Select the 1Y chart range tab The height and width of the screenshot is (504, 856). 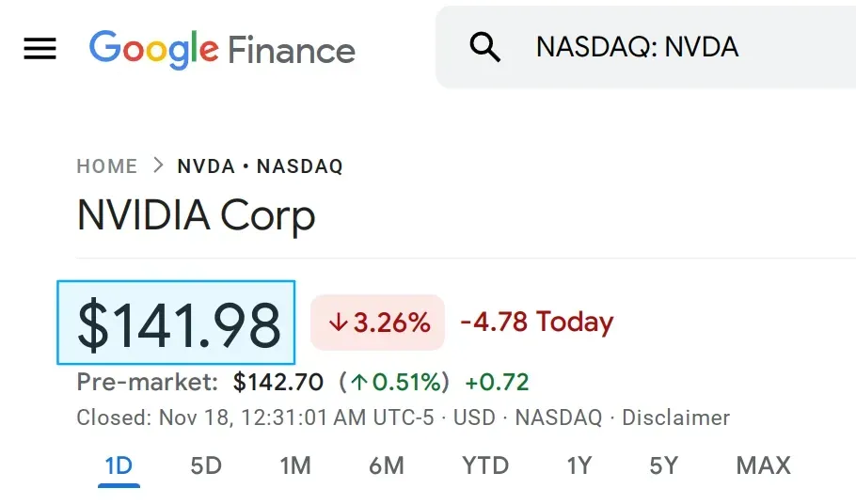[579, 466]
